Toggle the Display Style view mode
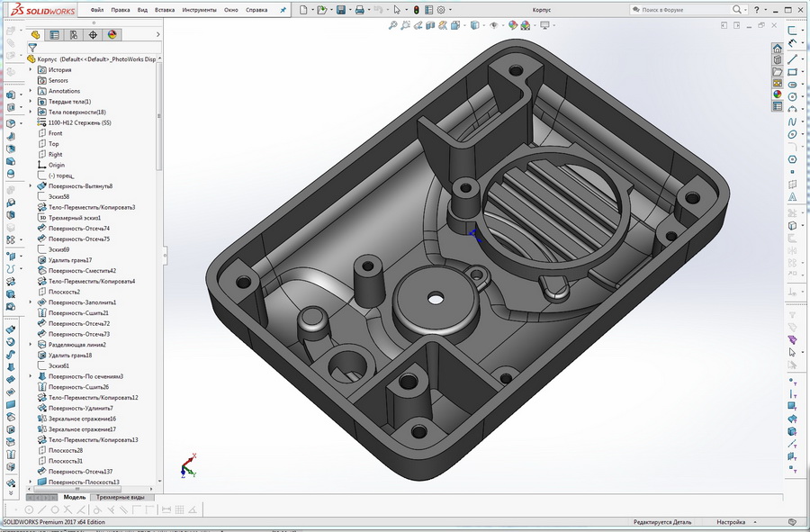 pos(474,25)
